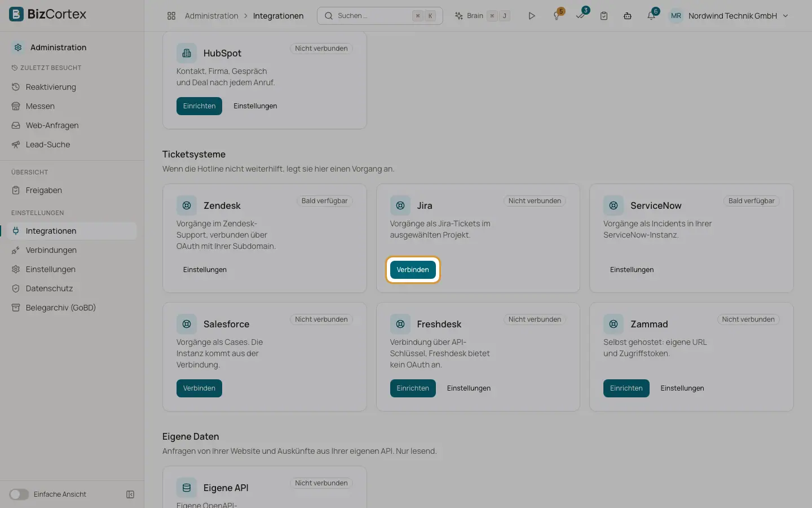812x508 pixels.
Task: Click the Eigene API database icon
Action: point(187,488)
